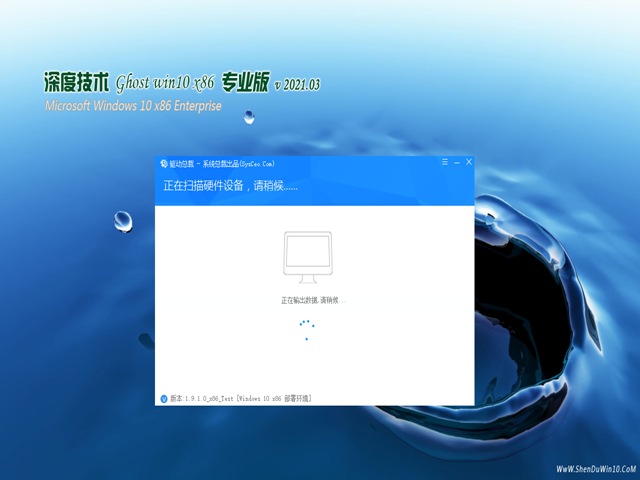Screen dimensions: 640x480
Task: Minimize the 驱动总裁 window
Action: (456, 162)
